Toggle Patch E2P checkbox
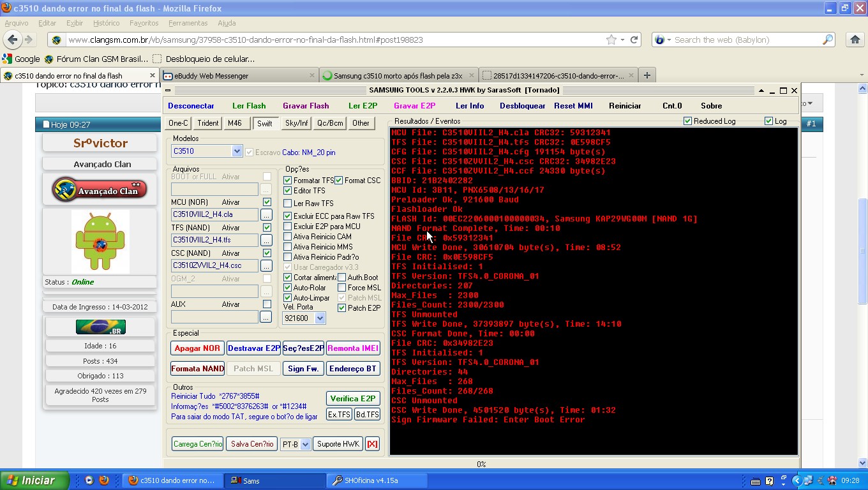 coord(342,308)
